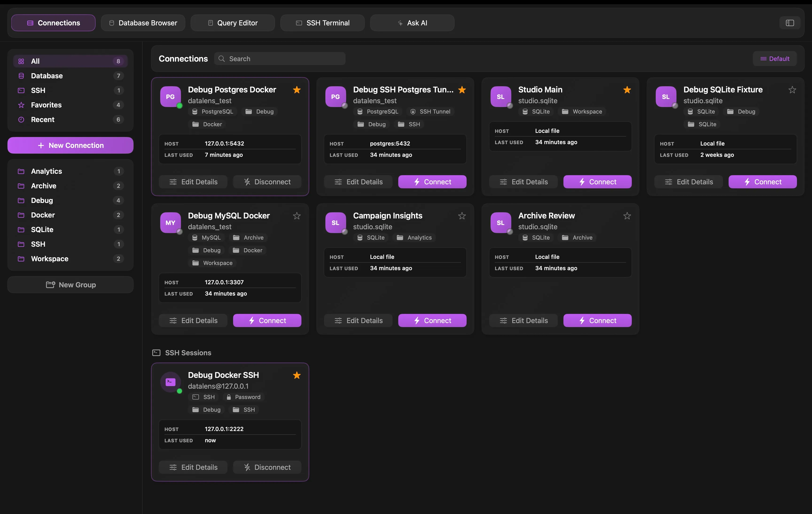Click the PG avatar of Debug SSH Postgres Tunnel
812x514 pixels.
click(x=336, y=97)
